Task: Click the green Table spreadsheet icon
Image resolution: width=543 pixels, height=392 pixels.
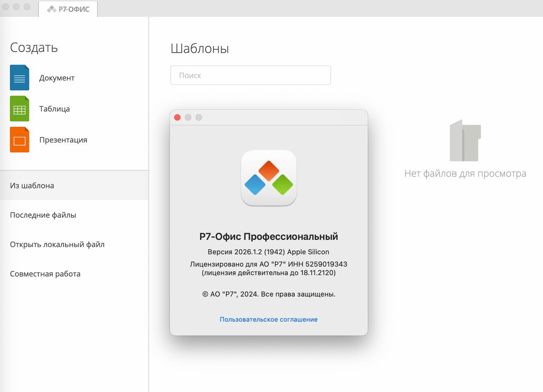Action: 20,109
